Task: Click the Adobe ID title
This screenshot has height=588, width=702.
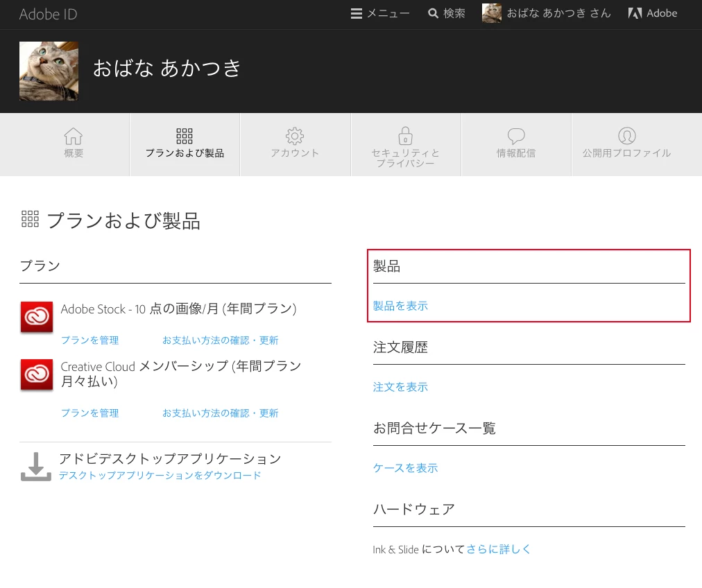Action: point(49,15)
